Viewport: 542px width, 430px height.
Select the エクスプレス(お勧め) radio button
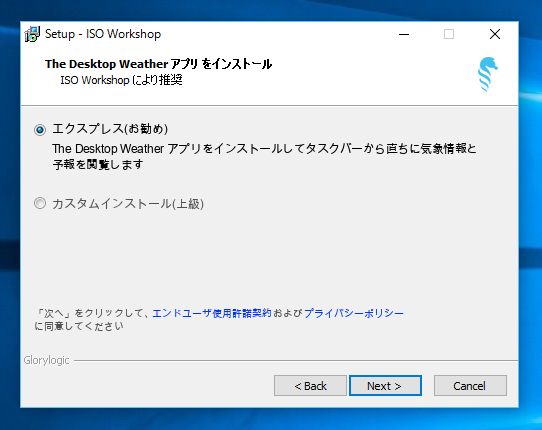click(x=40, y=130)
